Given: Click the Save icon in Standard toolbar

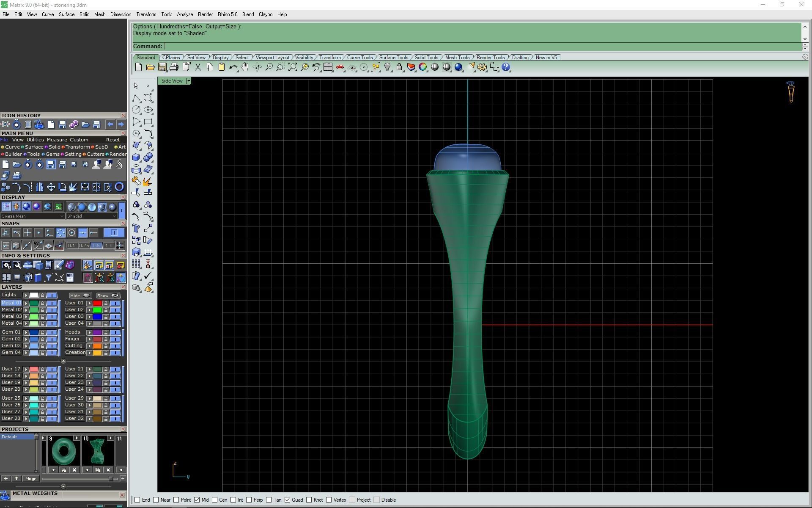Looking at the screenshot, I should 162,67.
